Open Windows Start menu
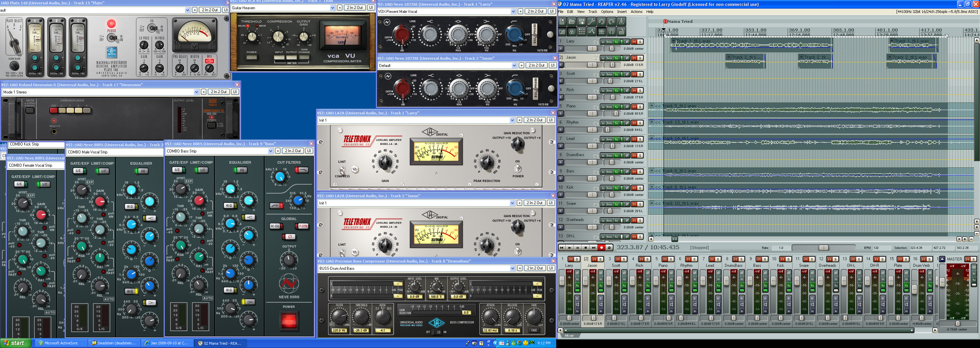 click(x=14, y=343)
